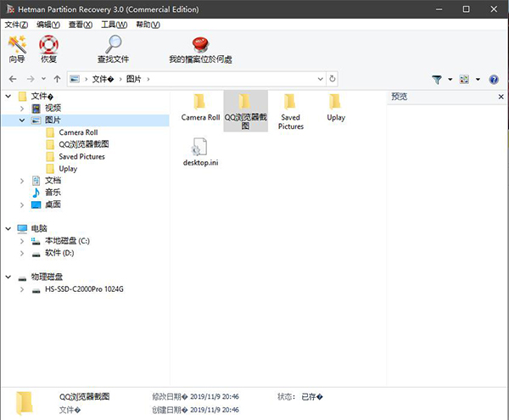
Task: Collapse the top 文件 tree node
Action: (8, 96)
